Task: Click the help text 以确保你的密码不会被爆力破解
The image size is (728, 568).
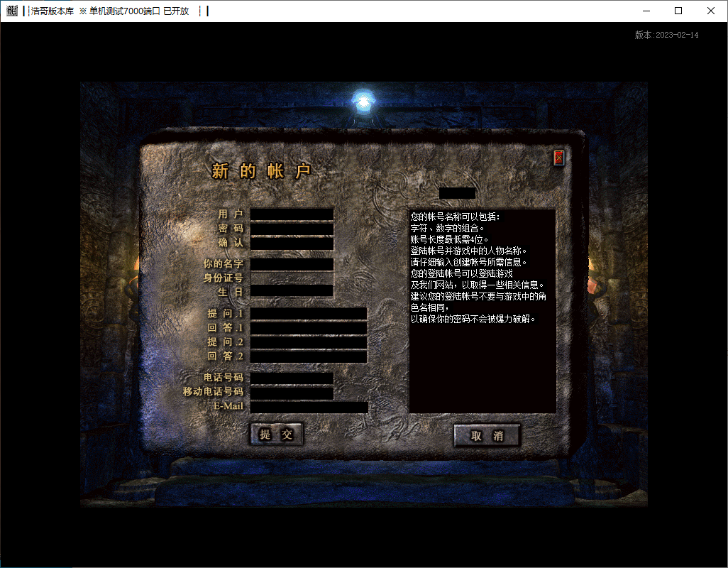Action: coord(473,319)
